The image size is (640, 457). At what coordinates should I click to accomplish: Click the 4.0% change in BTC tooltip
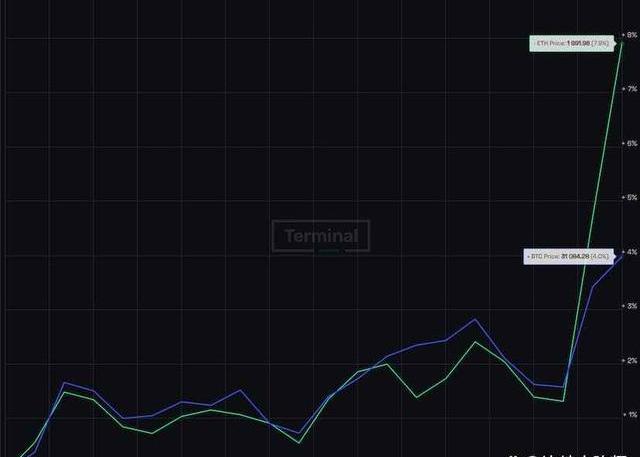click(600, 257)
